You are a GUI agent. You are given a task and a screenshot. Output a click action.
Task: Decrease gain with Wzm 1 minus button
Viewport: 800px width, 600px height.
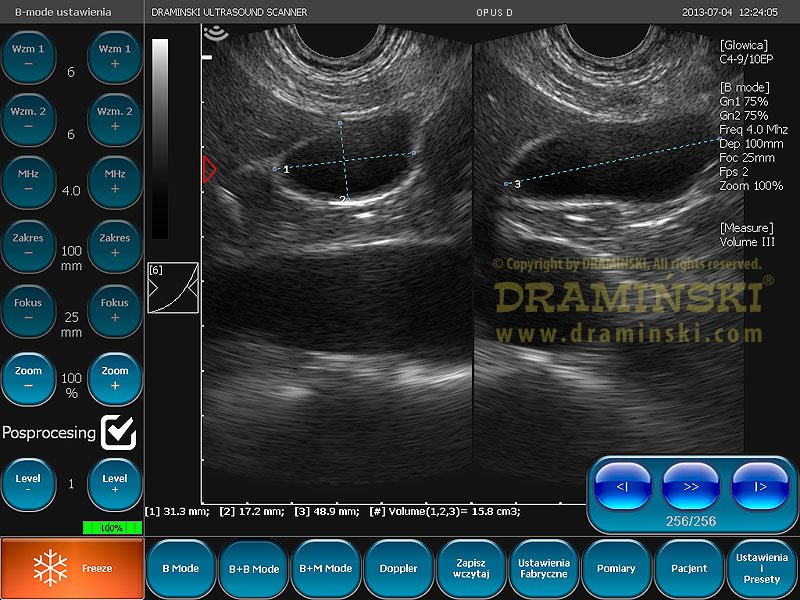click(x=28, y=57)
